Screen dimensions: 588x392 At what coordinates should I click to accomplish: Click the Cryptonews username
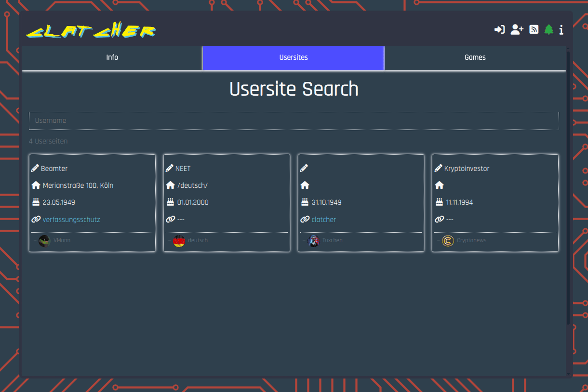pos(471,240)
